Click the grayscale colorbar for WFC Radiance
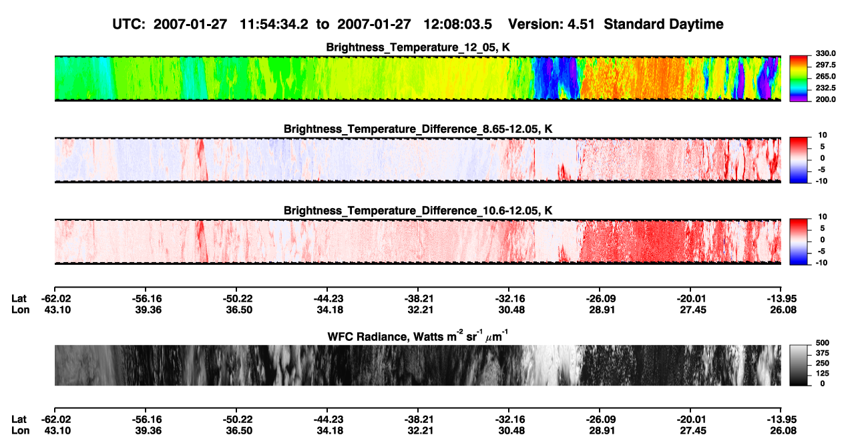868x445 pixels. 799,365
